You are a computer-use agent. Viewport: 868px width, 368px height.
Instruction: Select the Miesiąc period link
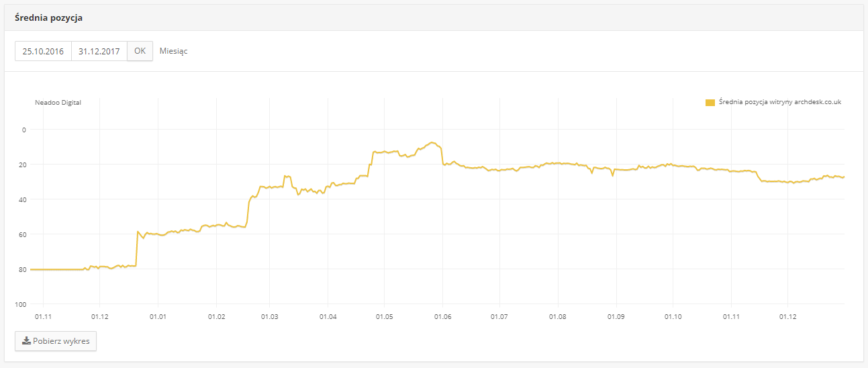click(x=173, y=51)
